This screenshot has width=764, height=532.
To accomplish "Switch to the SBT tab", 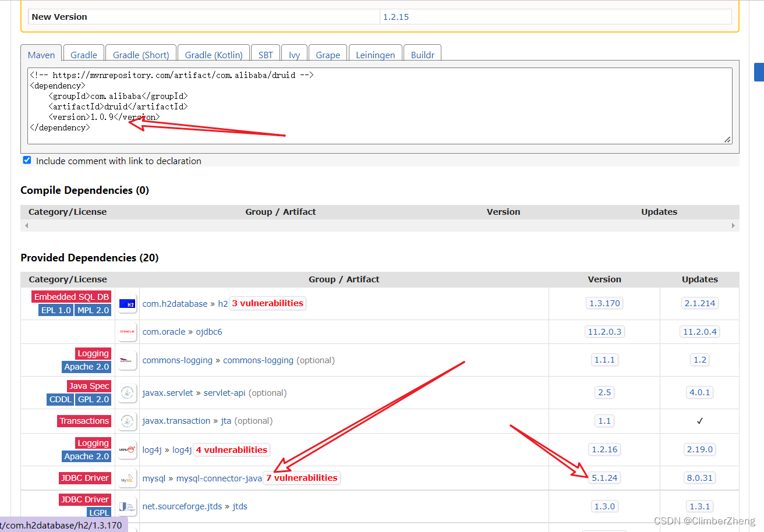I will tap(266, 55).
